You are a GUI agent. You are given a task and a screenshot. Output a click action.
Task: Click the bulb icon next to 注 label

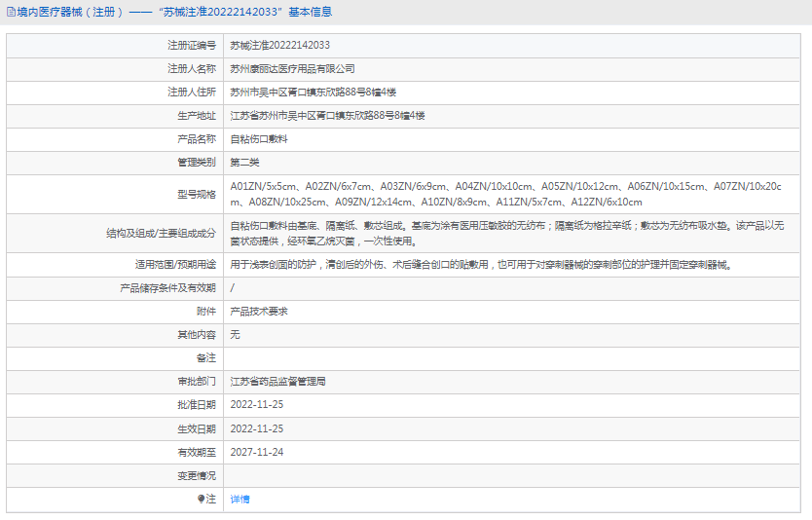coord(201,499)
